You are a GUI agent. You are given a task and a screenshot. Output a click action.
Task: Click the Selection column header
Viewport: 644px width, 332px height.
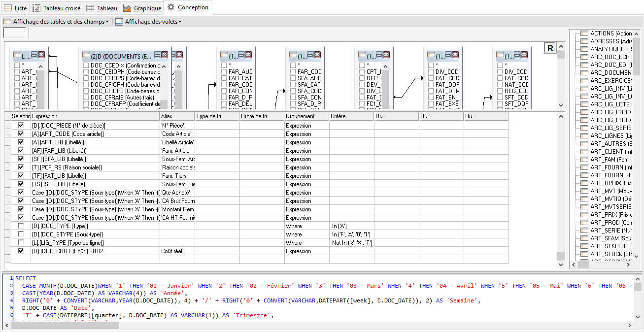tap(20, 116)
